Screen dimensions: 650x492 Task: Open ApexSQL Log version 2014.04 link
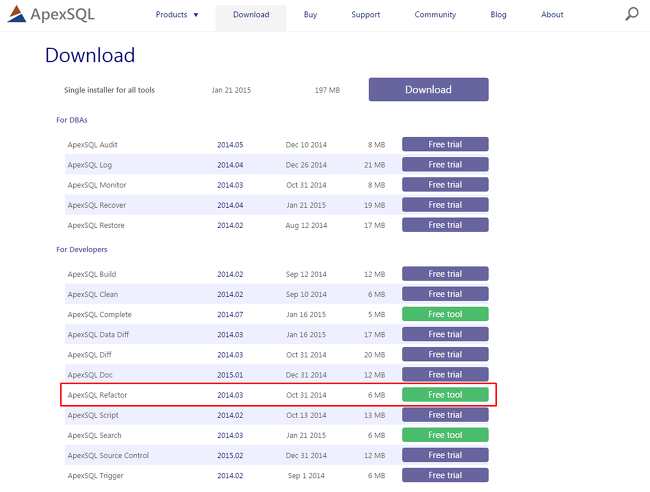point(230,165)
